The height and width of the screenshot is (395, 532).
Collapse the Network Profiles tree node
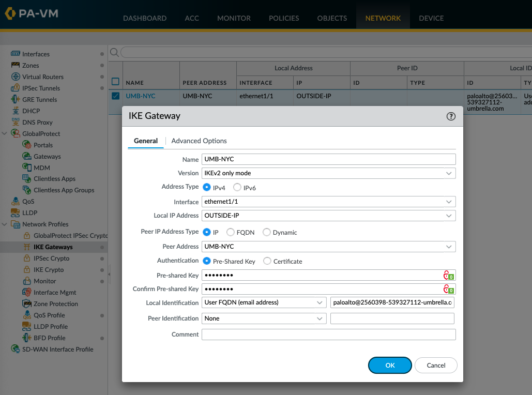click(5, 224)
